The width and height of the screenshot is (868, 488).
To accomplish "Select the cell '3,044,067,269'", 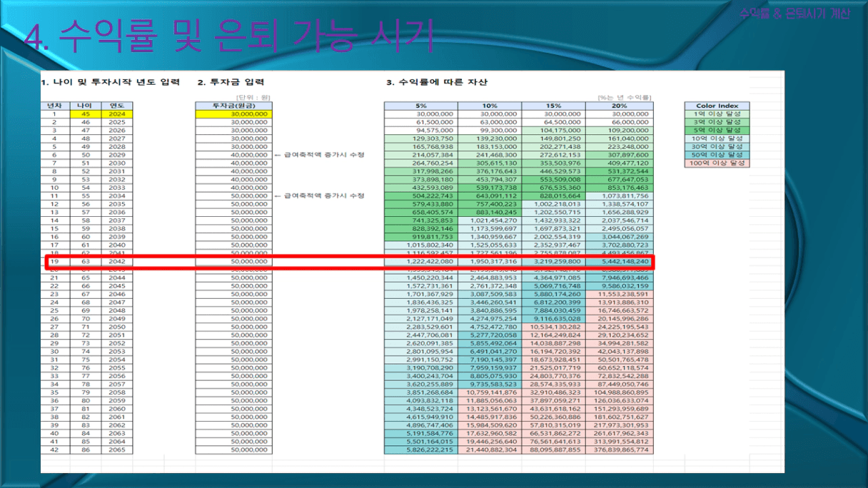I will coord(618,237).
